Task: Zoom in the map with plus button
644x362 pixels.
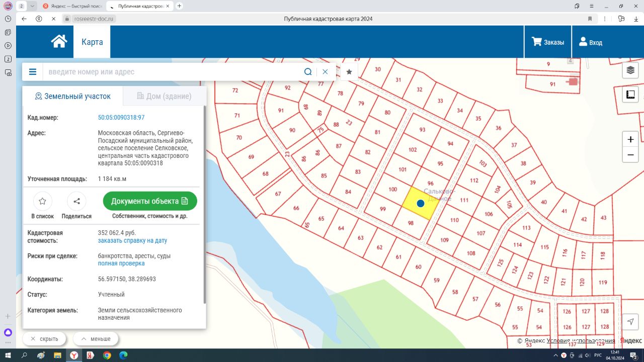Action: pyautogui.click(x=630, y=140)
